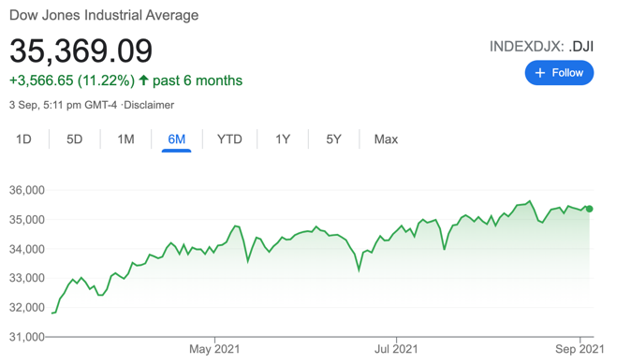631x364 pixels.
Task: Select the 1D time range tab
Action: point(23,139)
